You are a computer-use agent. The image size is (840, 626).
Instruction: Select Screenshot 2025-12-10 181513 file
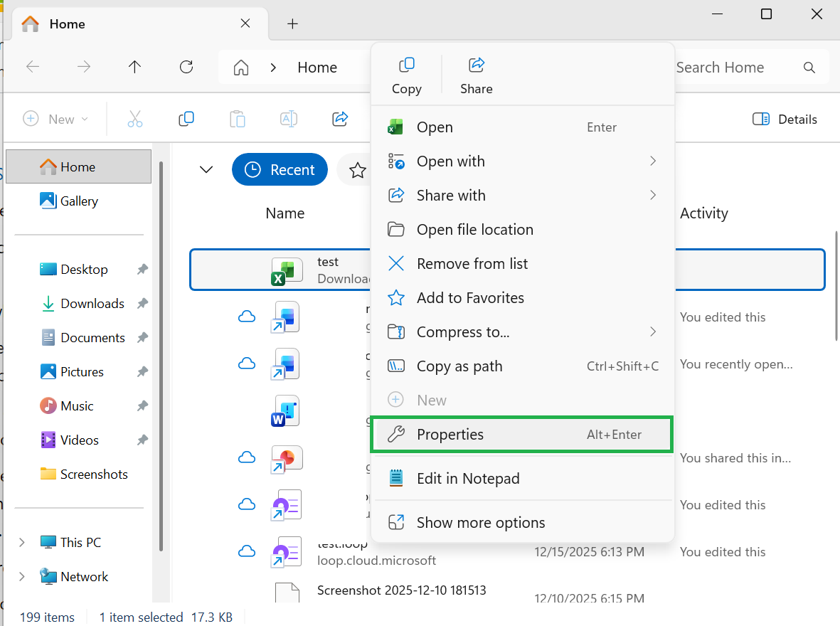(x=400, y=590)
